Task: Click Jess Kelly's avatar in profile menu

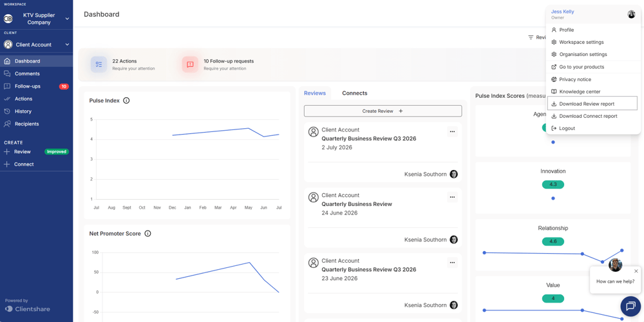Action: 631,14
